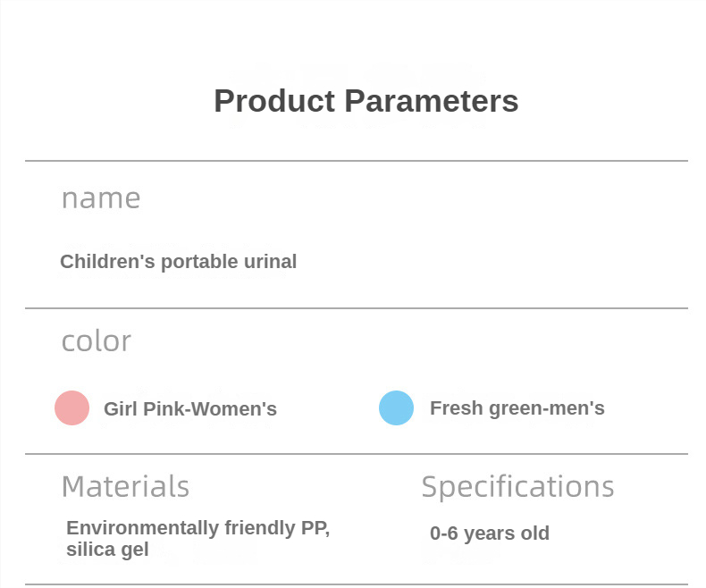The image size is (706, 588).
Task: Click the word urinal in product name
Action: pyautogui.click(x=272, y=262)
